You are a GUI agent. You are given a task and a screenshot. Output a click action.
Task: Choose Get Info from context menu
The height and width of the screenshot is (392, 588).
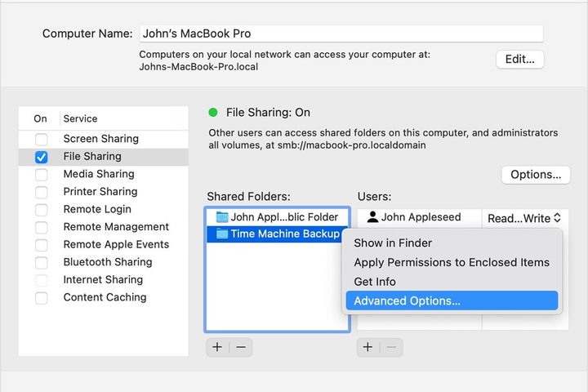452,282
